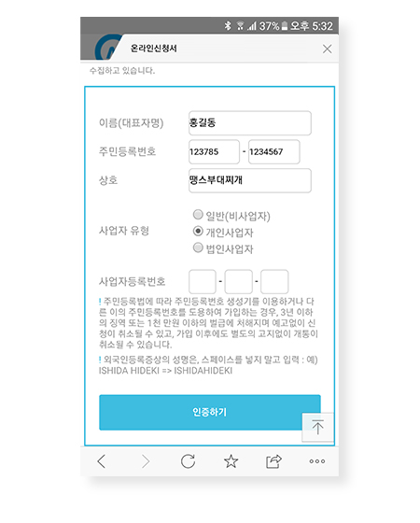This screenshot has height=523, width=420.
Task: Jump to top with up-arrow button
Action: (317, 428)
